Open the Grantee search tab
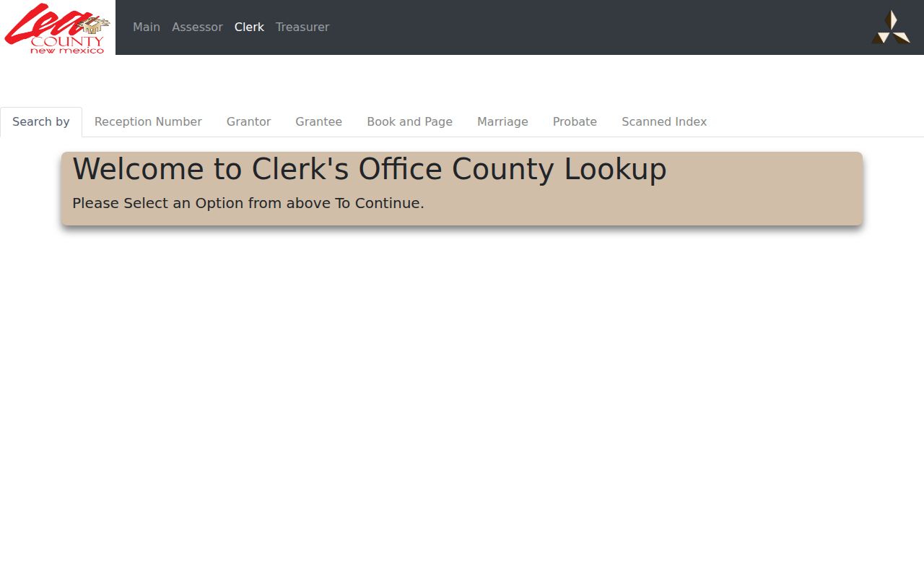This screenshot has width=924, height=578. point(318,122)
